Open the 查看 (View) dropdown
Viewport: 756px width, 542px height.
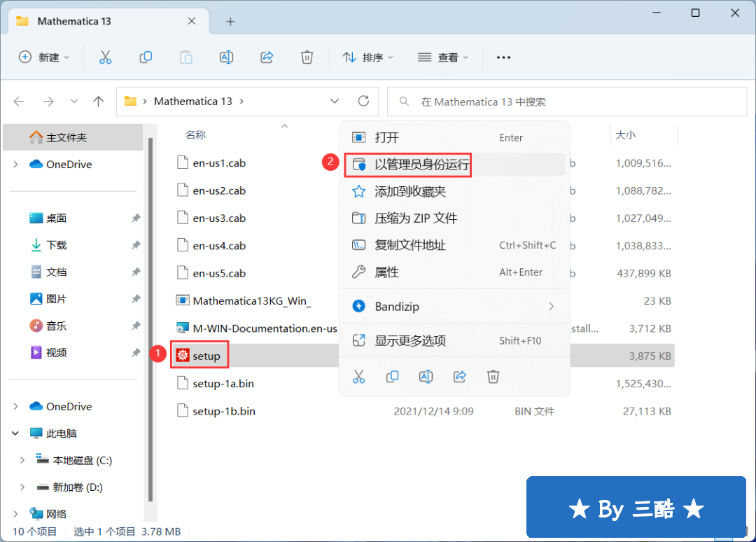coord(443,57)
